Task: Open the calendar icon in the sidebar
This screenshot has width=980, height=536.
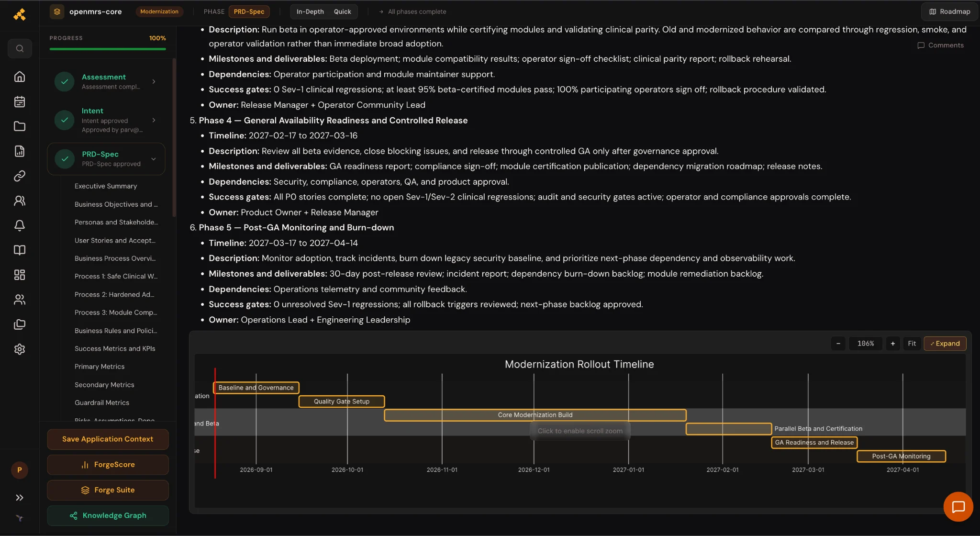Action: click(20, 101)
